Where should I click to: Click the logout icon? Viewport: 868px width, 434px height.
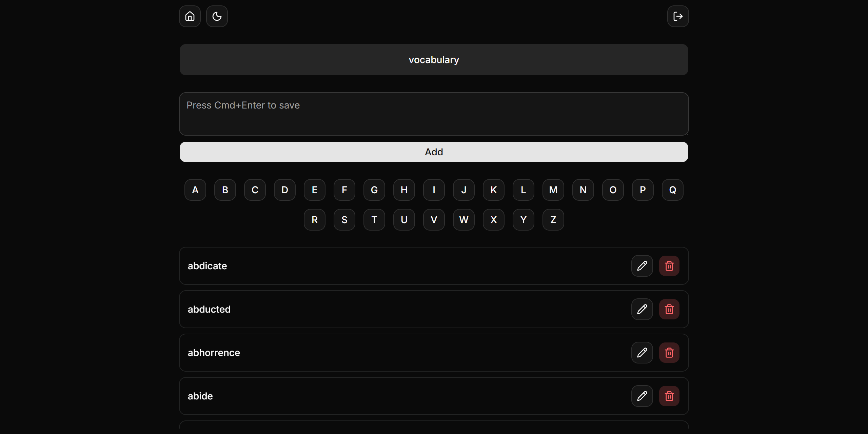click(678, 16)
